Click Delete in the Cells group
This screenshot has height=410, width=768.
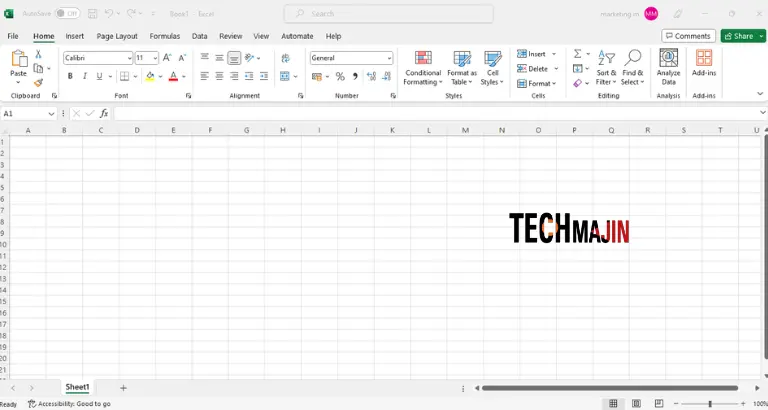538,69
